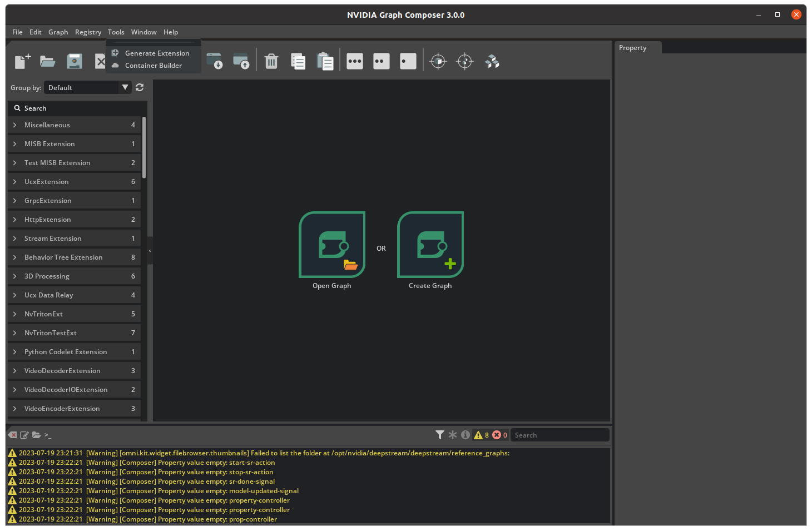
Task: Click the component Search field
Action: 78,108
